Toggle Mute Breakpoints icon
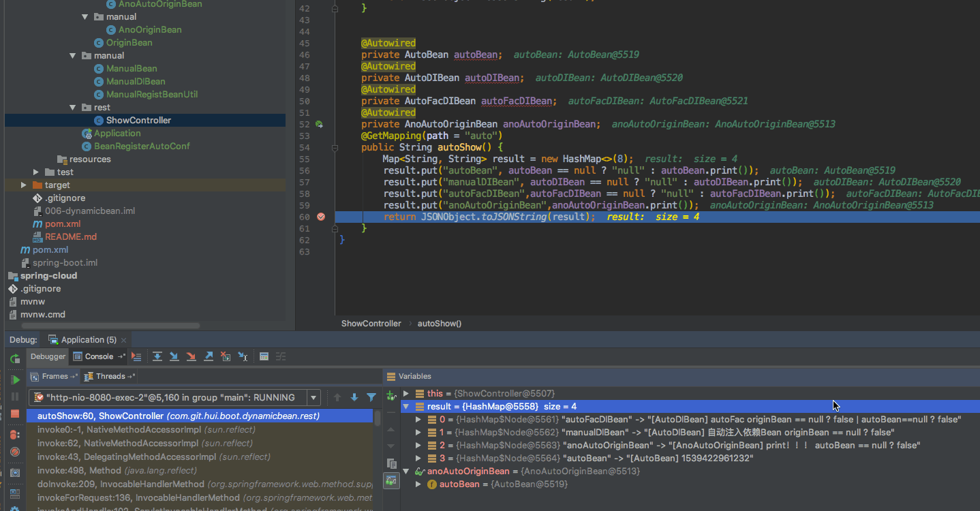 pyautogui.click(x=15, y=452)
